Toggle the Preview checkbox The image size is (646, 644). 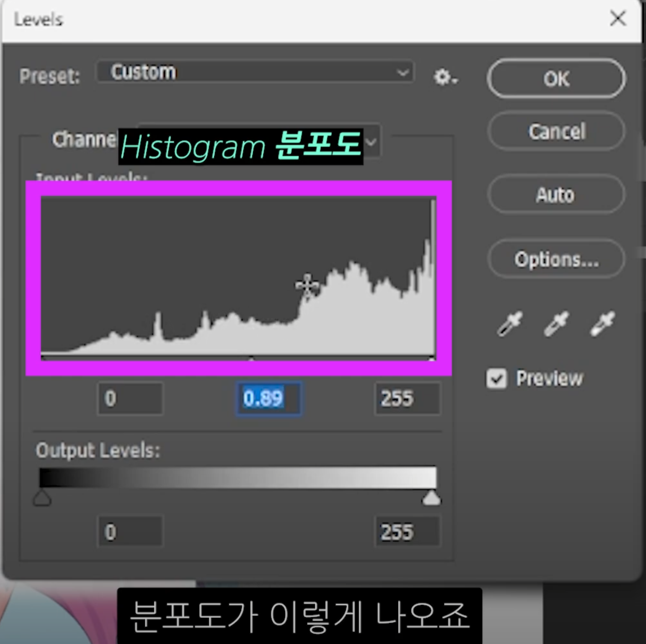point(496,379)
